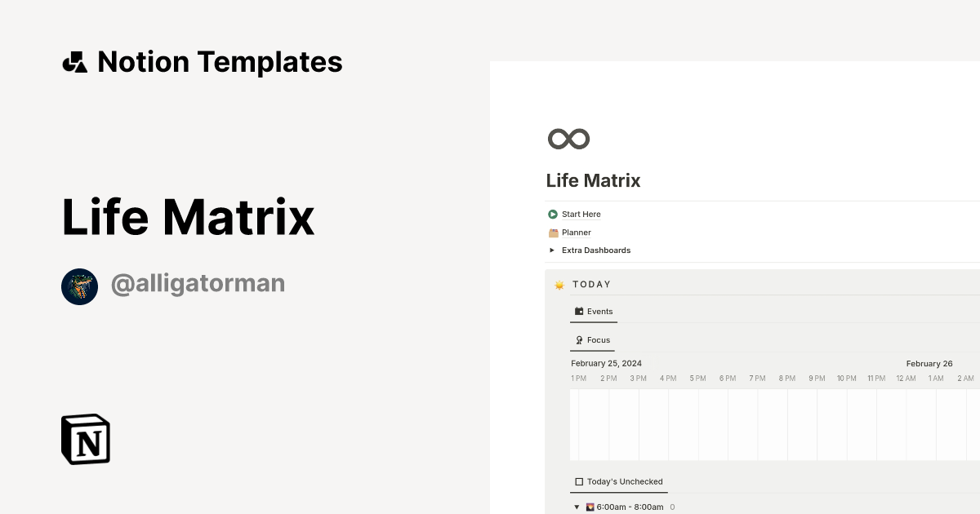Click the checkbox icon beside Today's Unchecked

pos(578,481)
